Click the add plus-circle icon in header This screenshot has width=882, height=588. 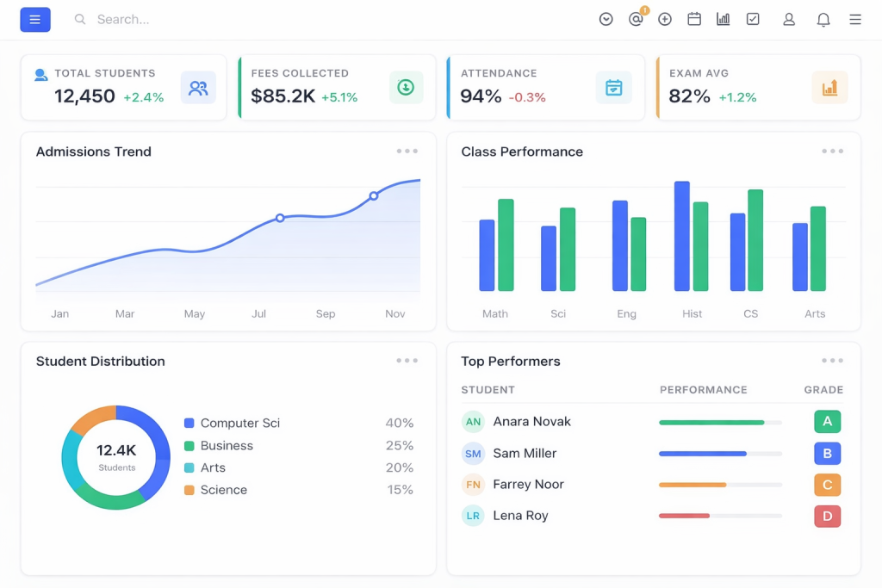[665, 20]
